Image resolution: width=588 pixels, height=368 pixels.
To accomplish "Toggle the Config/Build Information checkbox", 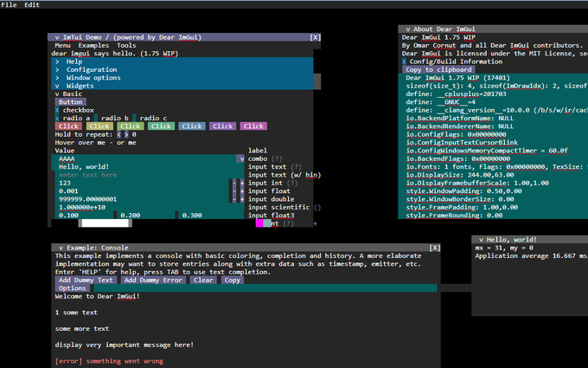I will [x=405, y=61].
